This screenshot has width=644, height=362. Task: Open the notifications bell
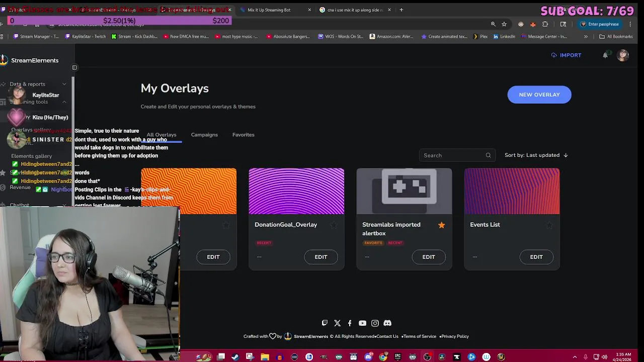(x=605, y=55)
